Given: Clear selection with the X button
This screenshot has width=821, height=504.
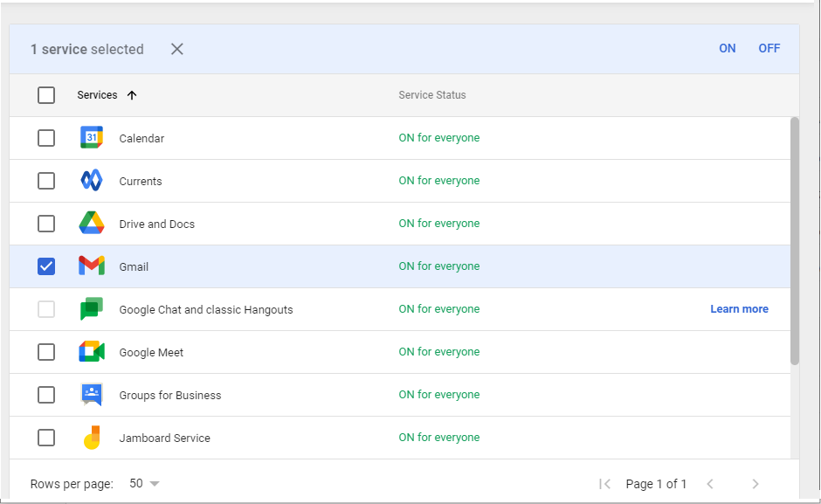Looking at the screenshot, I should click(177, 49).
